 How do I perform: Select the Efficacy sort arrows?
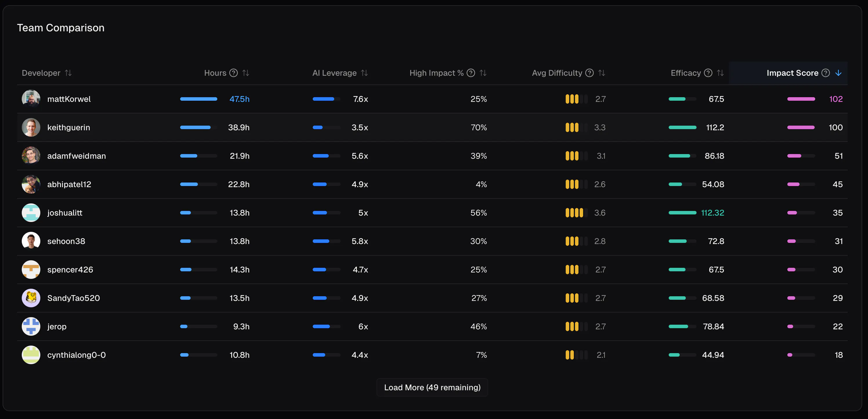[x=720, y=73]
